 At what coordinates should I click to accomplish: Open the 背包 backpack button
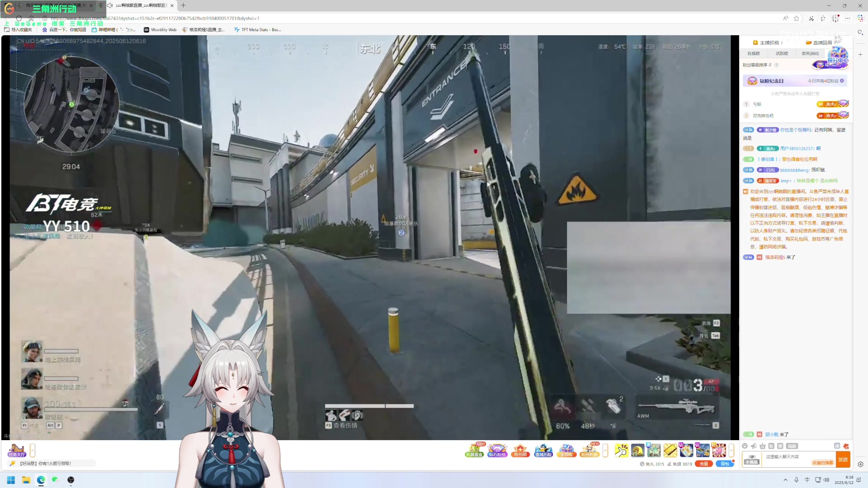pyautogui.click(x=725, y=464)
